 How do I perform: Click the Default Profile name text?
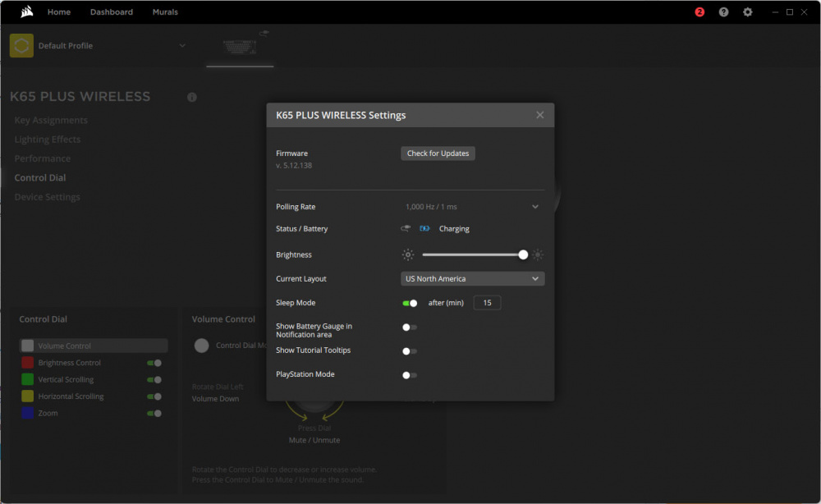coord(66,45)
